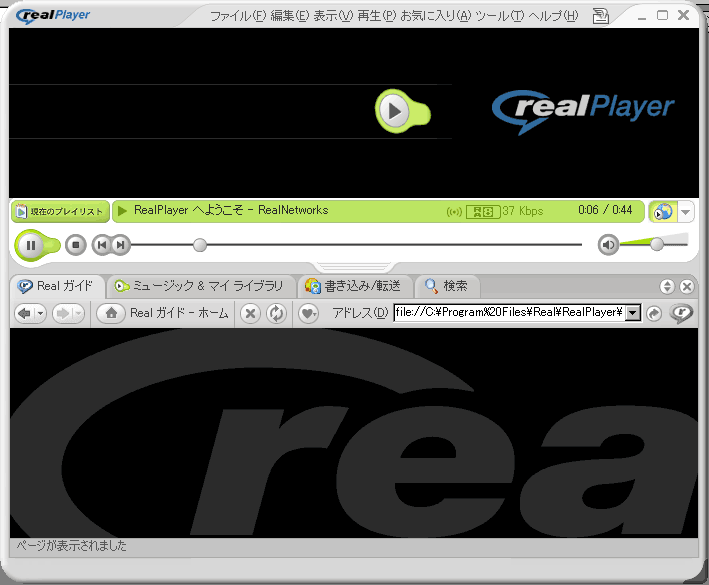The width and height of the screenshot is (709, 585).
Task: Click the Real ガイド - ホーム label
Action: 179,313
